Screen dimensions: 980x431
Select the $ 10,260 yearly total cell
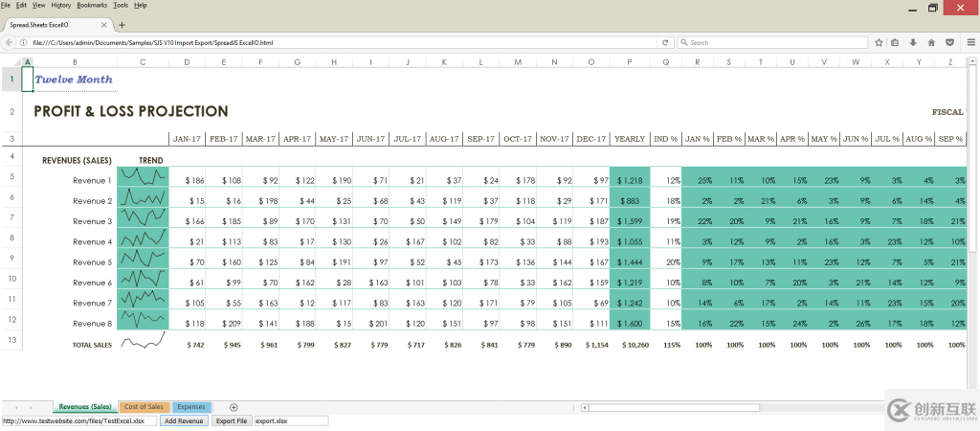[x=630, y=345]
